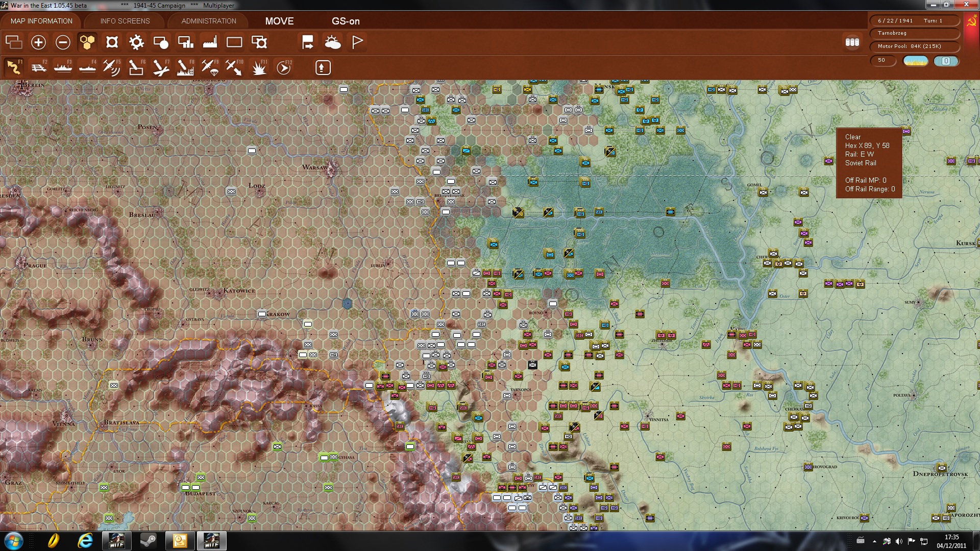
Task: Open the MAP INFORMATION tab
Action: pos(41,21)
